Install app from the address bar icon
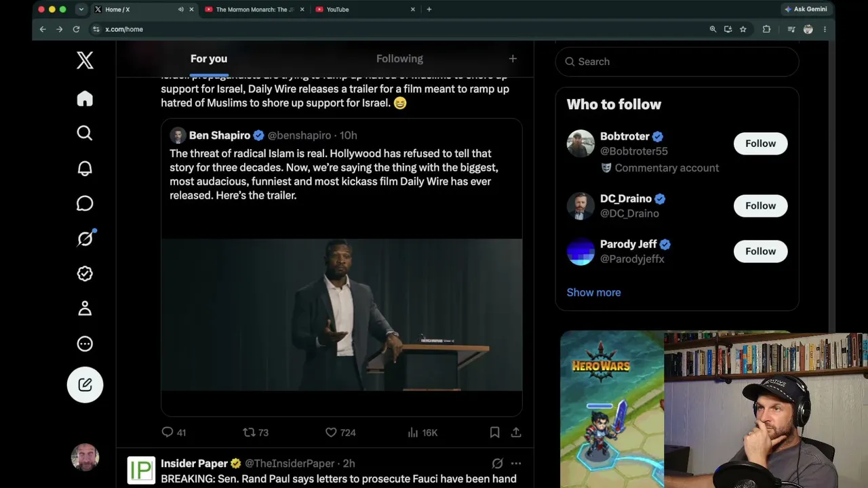Viewport: 868px width, 488px height. pyautogui.click(x=728, y=29)
